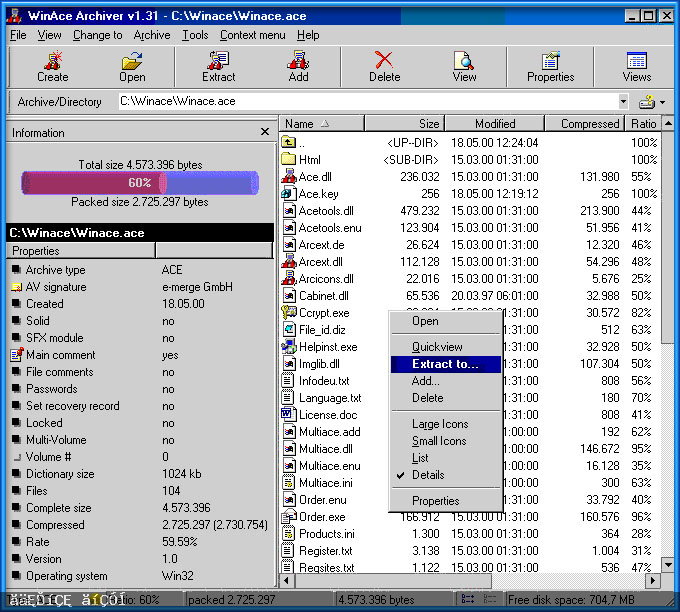Hit the red Delete toolbar icon
Viewport: 680px width, 612px height.
point(384,66)
